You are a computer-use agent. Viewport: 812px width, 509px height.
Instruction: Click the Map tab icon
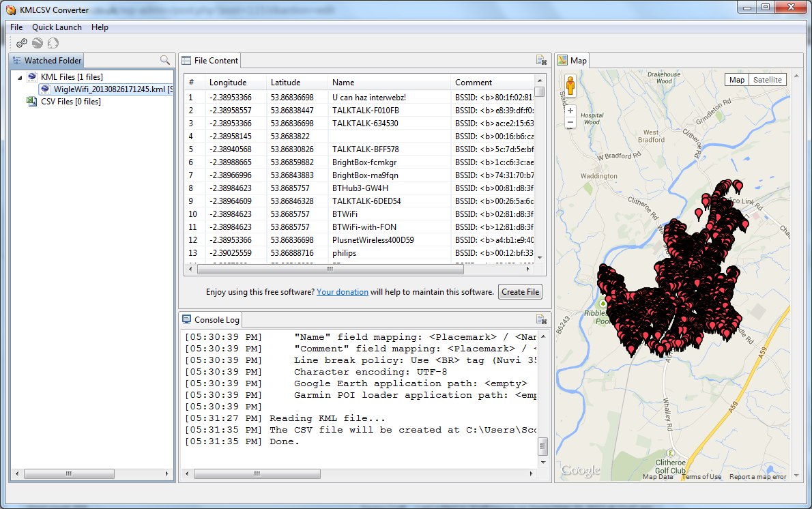(562, 61)
